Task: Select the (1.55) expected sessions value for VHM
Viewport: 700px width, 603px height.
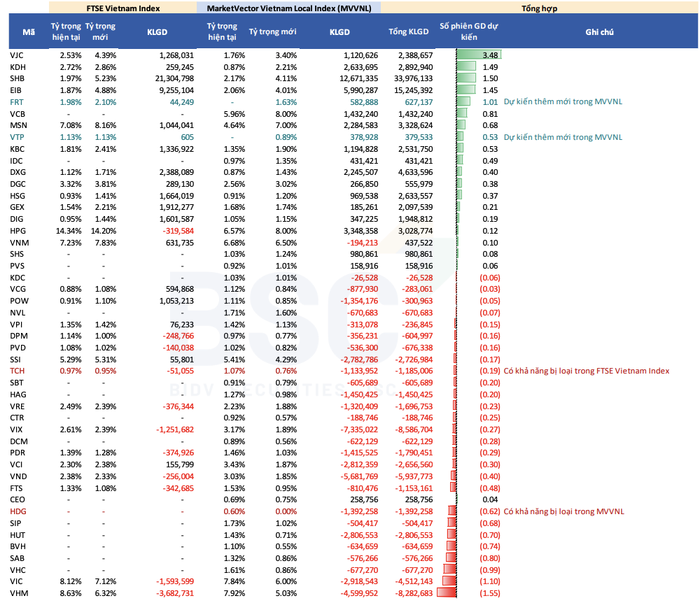Action: (490, 593)
